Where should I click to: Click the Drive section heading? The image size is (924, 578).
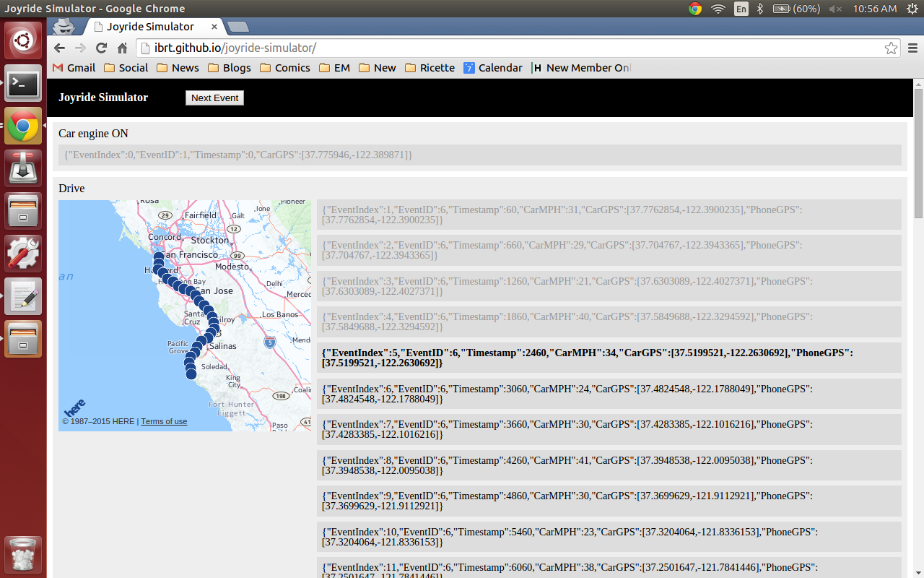[71, 189]
